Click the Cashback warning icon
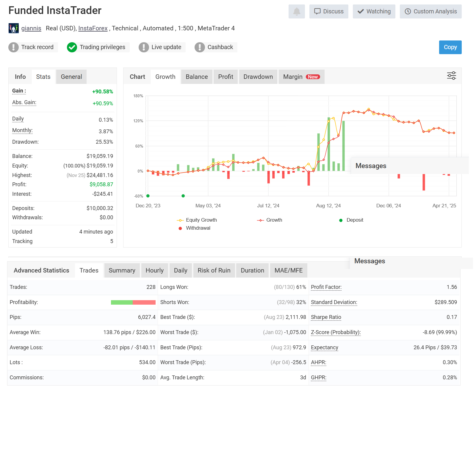 (x=200, y=47)
